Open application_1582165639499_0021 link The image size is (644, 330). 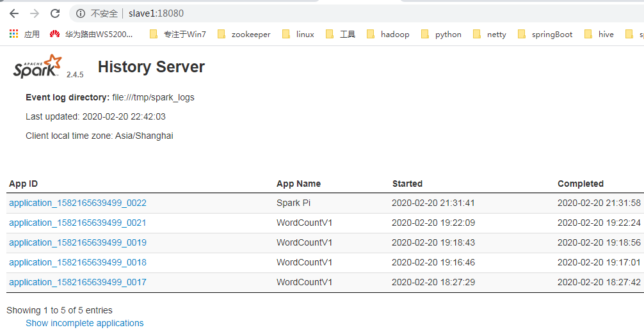[77, 223]
